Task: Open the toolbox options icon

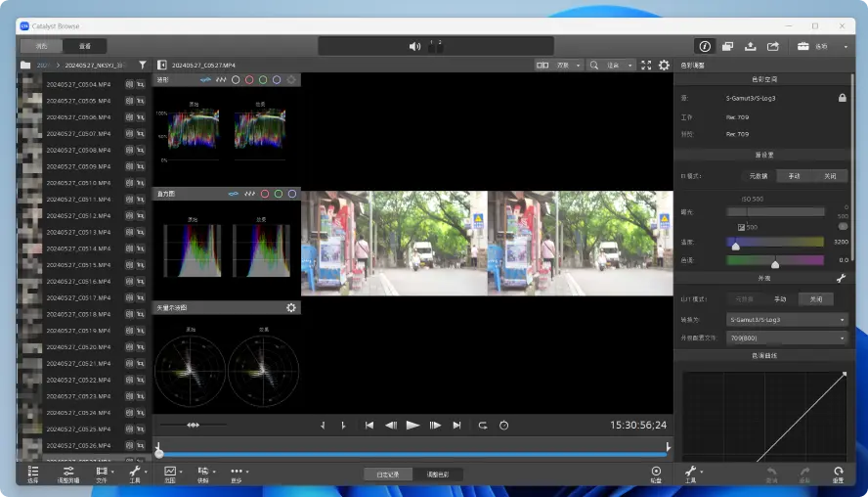Action: (803, 47)
